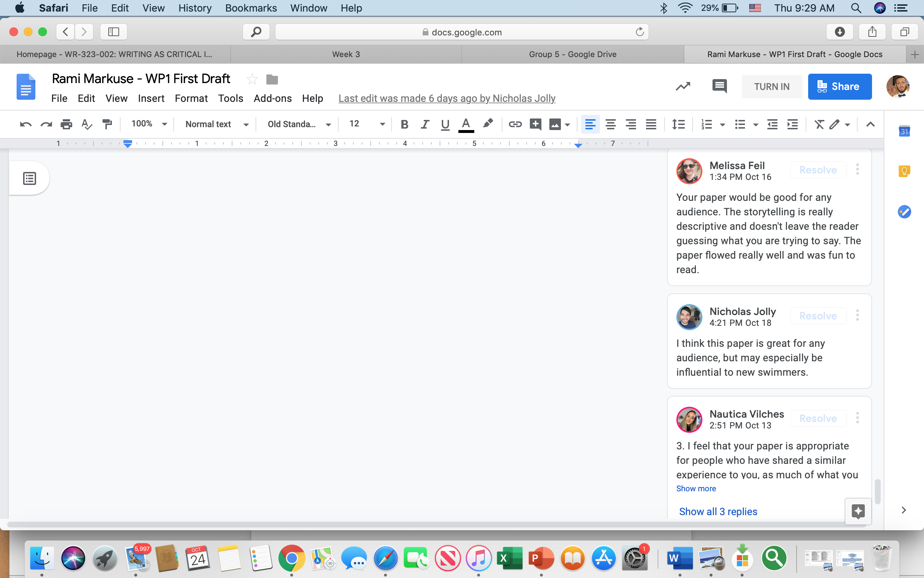Justify the paragraph text
This screenshot has height=578, width=924.
click(x=651, y=124)
